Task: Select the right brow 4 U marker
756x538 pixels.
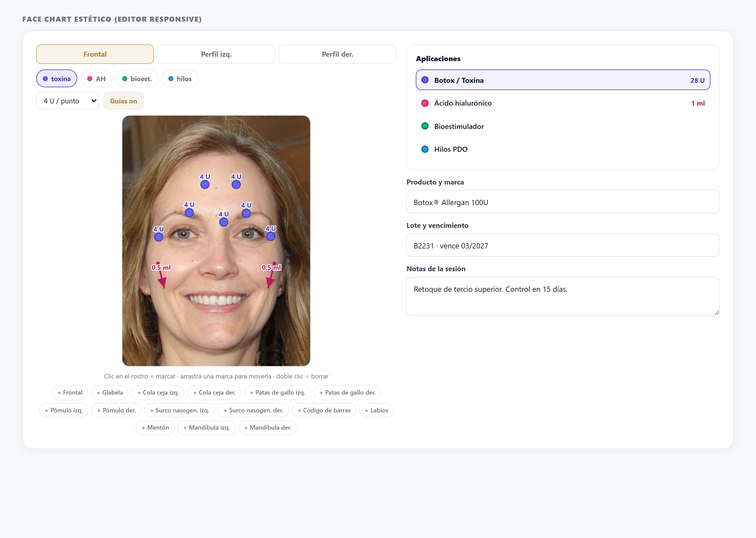Action: (246, 213)
